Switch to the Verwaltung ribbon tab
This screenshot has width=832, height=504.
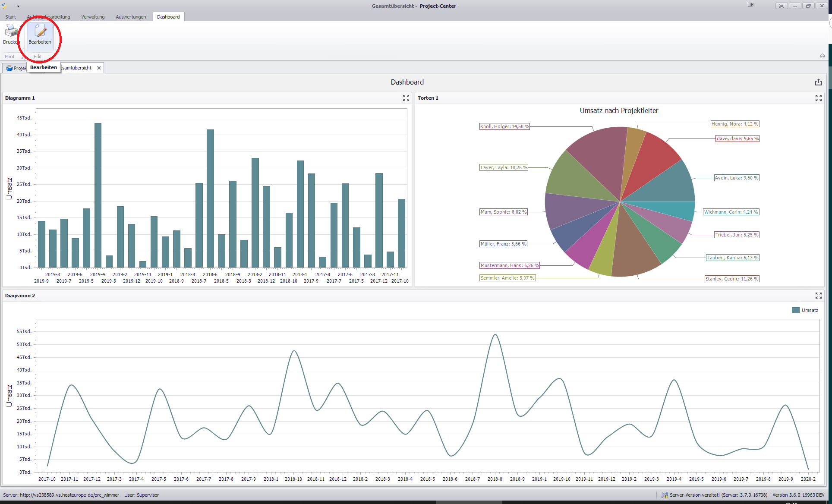[93, 17]
